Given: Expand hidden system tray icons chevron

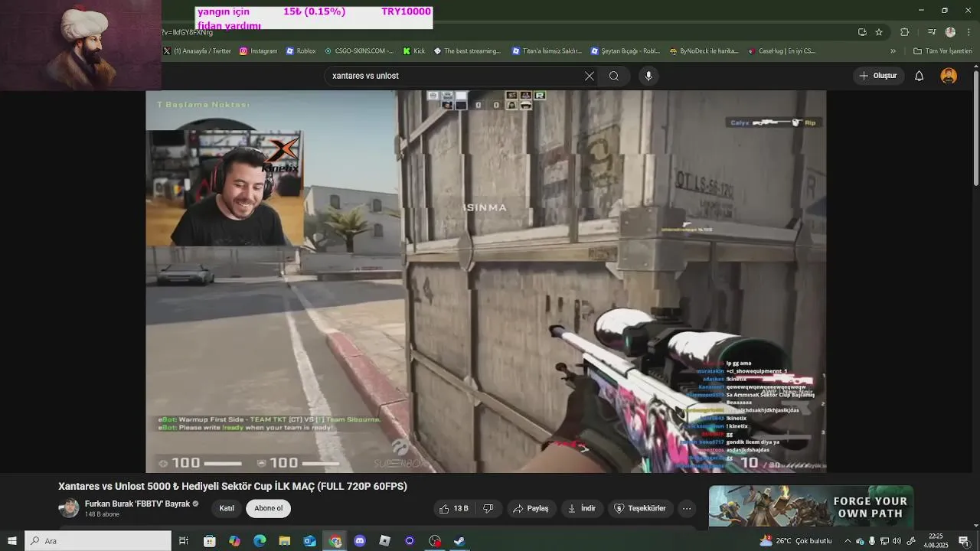Looking at the screenshot, I should [x=848, y=541].
